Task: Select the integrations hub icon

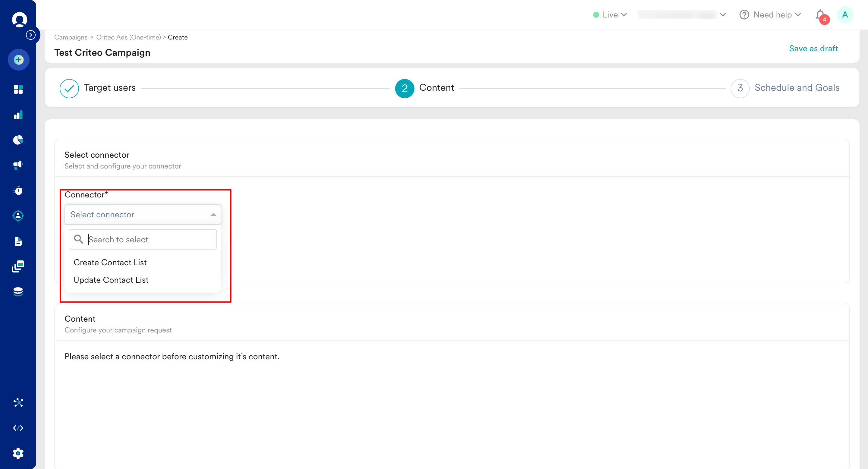Action: point(18,402)
